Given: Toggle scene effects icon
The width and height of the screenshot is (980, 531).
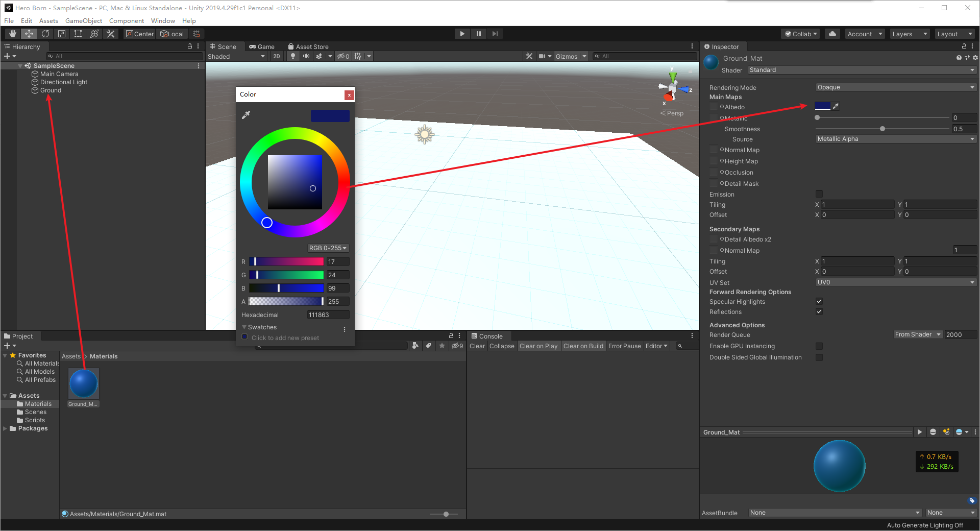Looking at the screenshot, I should pyautogui.click(x=319, y=56).
